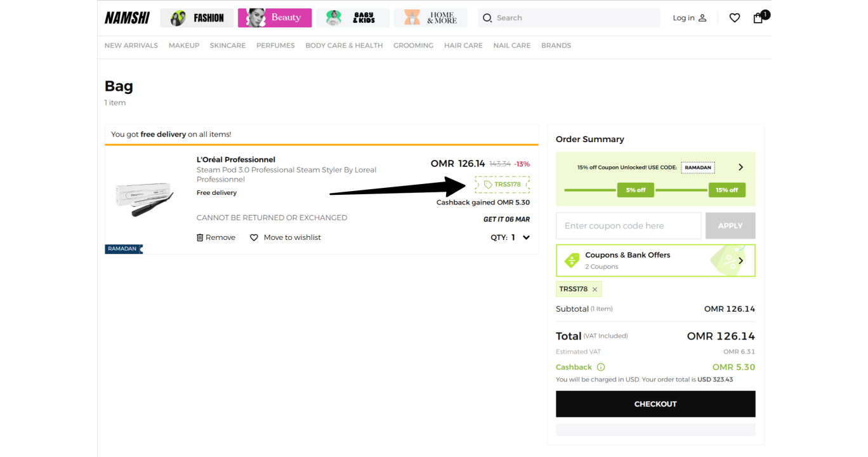Click the GET IT 06 MAR delivery text
The height and width of the screenshot is (457, 868).
pyautogui.click(x=506, y=219)
